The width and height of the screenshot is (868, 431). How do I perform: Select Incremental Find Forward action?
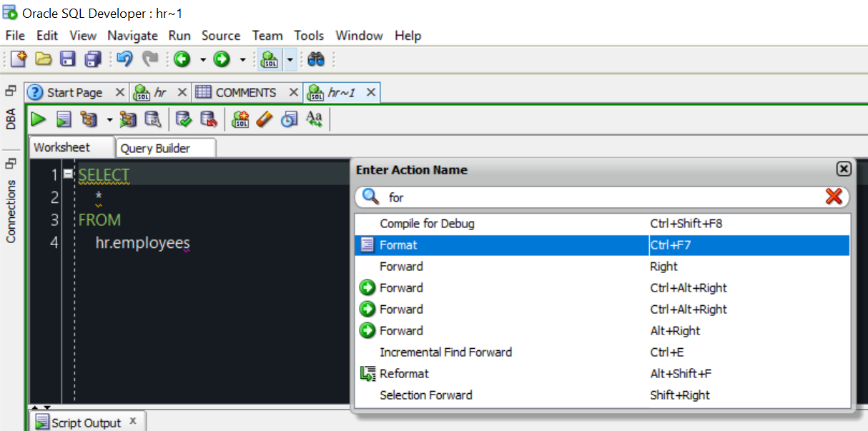tap(603, 352)
